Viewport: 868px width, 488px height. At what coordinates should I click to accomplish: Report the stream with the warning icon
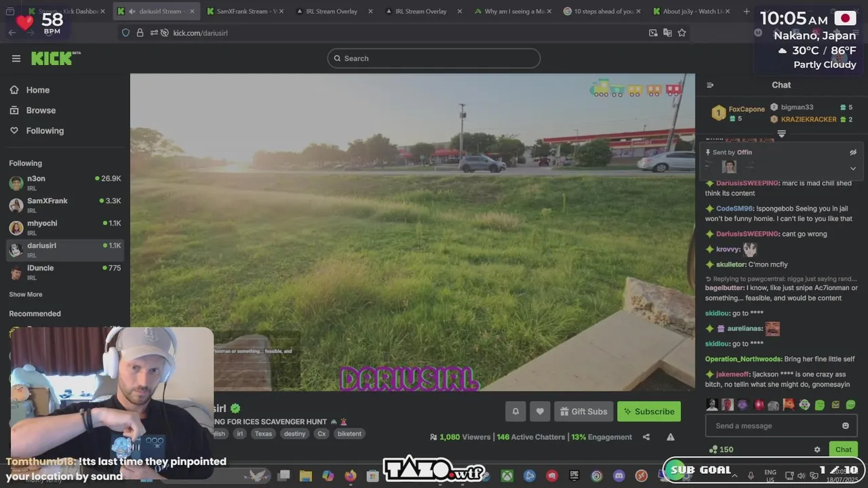coord(670,437)
